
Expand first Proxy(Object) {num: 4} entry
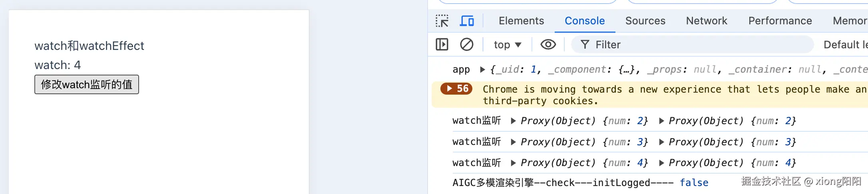point(514,163)
